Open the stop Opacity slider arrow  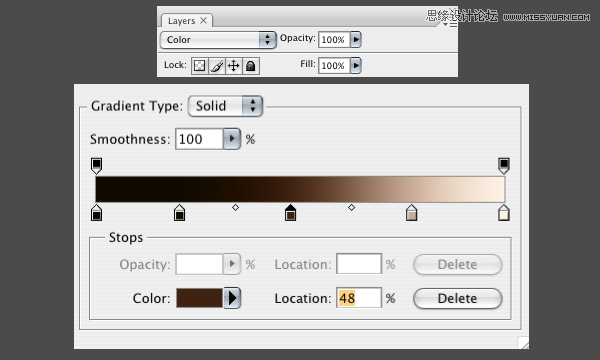click(x=232, y=264)
